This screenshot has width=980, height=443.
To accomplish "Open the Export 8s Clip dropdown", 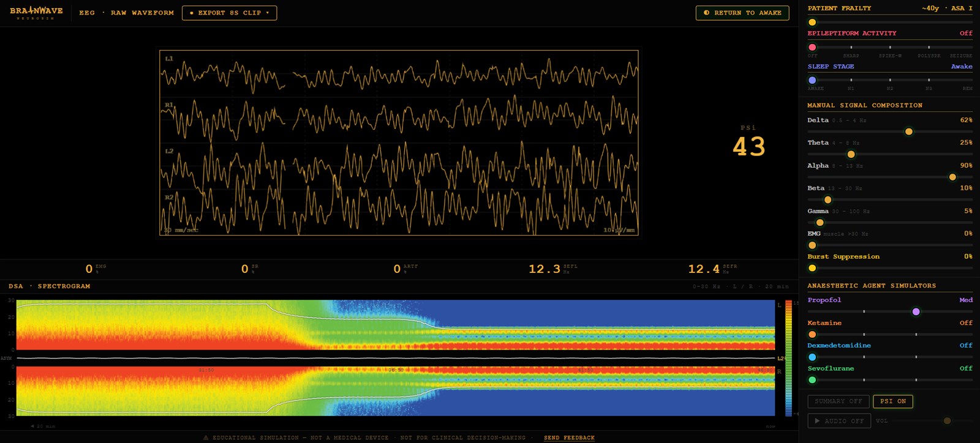I will pyautogui.click(x=230, y=13).
